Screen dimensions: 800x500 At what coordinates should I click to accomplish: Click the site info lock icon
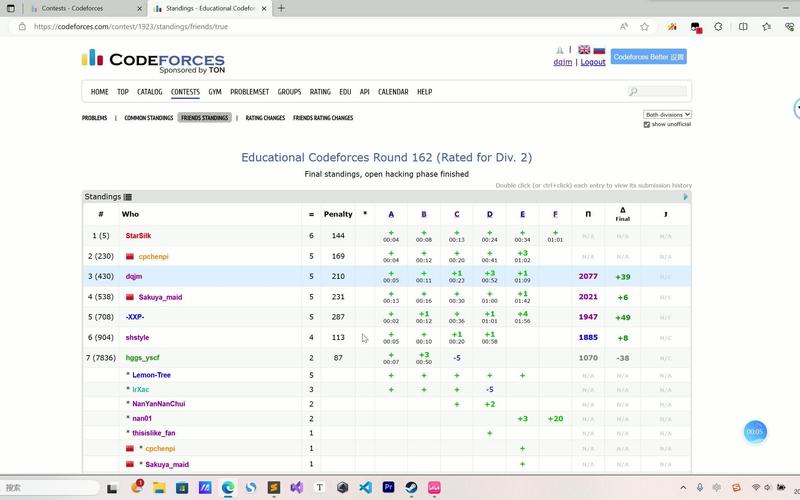pyautogui.click(x=22, y=27)
